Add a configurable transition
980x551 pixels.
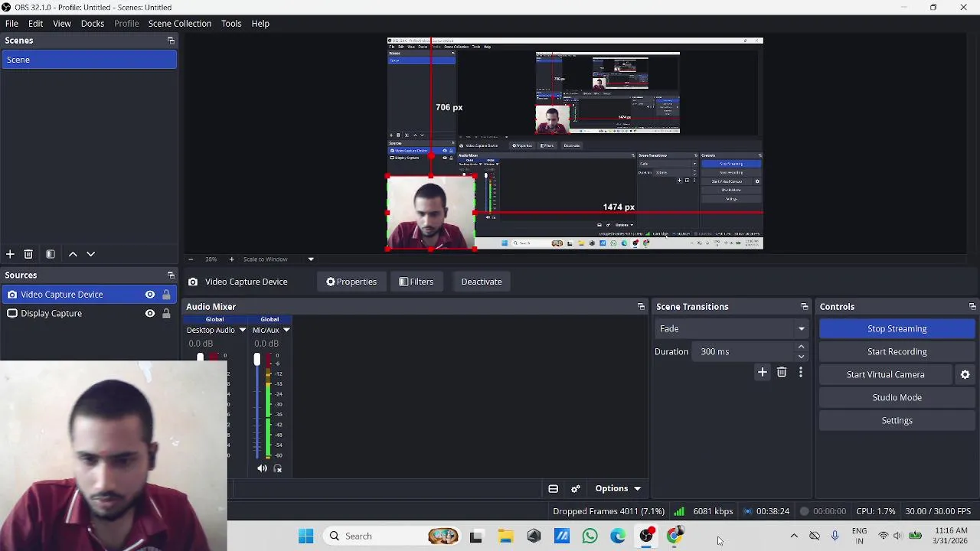[x=763, y=373]
